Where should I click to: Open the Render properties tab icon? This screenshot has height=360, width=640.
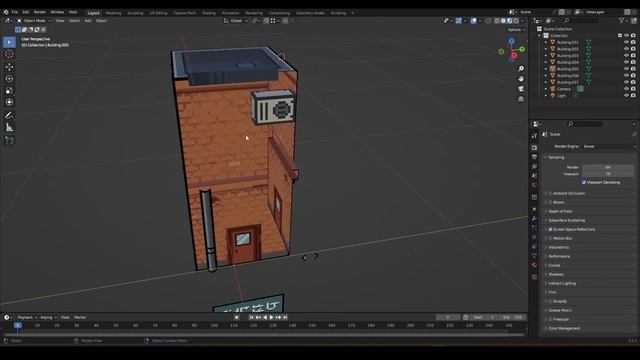[534, 147]
